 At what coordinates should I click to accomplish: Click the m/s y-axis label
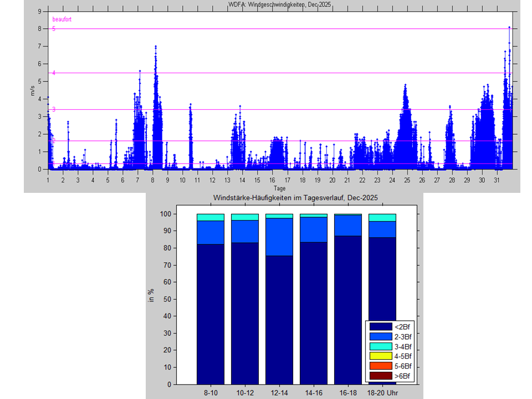point(33,91)
